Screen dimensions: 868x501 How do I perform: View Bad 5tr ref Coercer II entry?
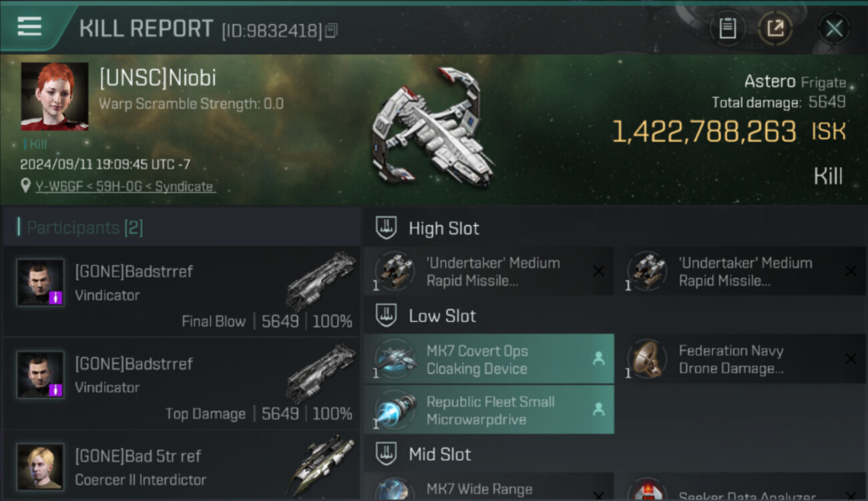[x=182, y=466]
